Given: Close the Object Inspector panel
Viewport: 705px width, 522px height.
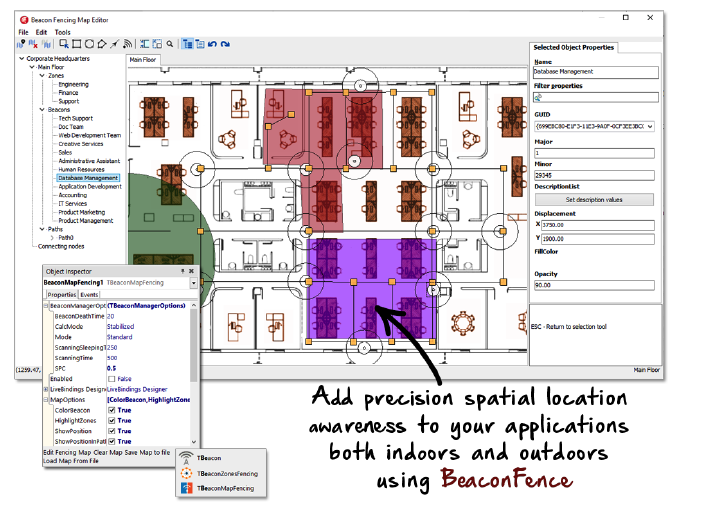Looking at the screenshot, I should 191,271.
